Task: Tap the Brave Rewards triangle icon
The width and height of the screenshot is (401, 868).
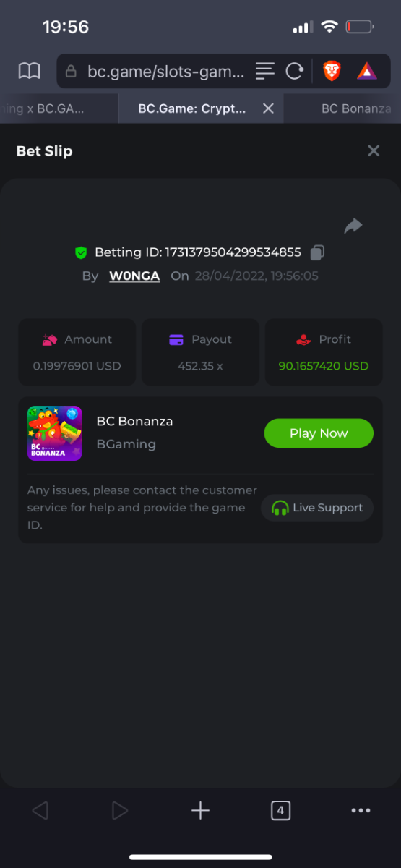Action: tap(366, 71)
